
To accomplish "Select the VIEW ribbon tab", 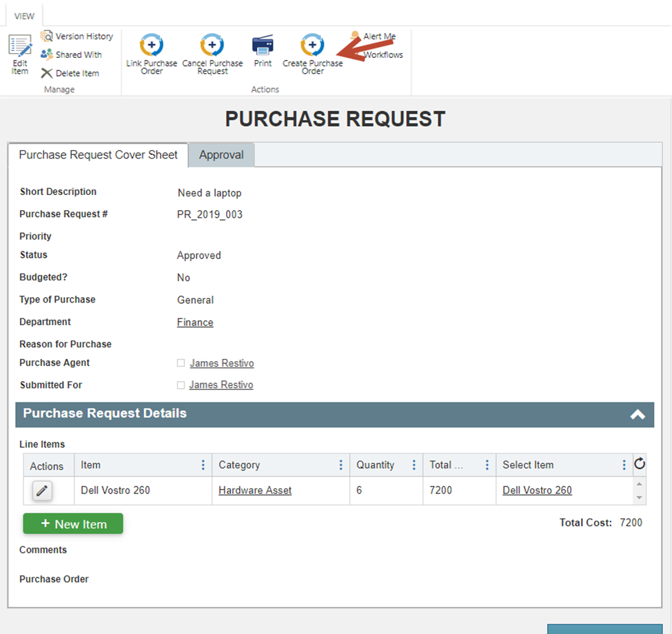I will (x=25, y=16).
